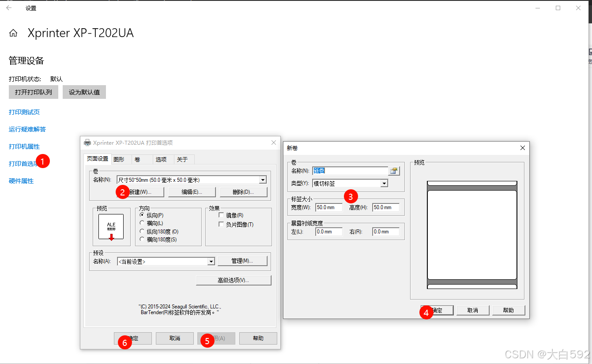592x364 pixels.
Task: Select the 纵向180度 (O) orientation option
Action: pos(142,231)
